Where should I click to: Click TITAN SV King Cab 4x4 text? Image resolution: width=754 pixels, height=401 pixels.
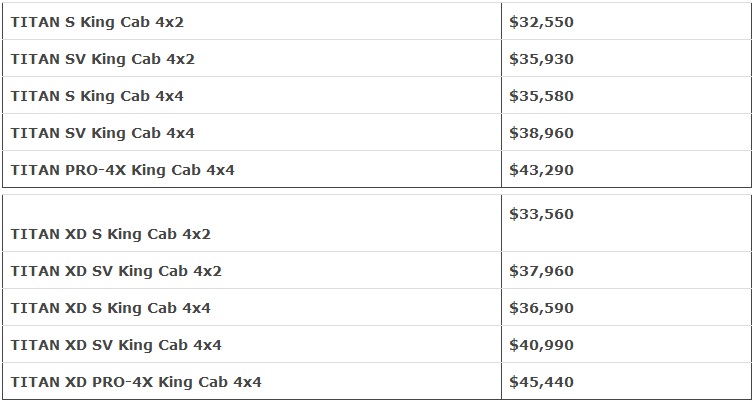point(102,133)
